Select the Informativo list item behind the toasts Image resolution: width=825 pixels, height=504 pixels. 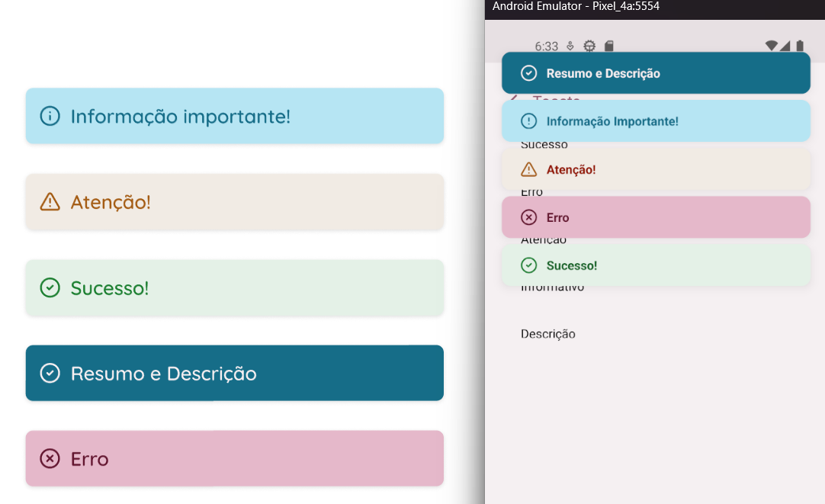552,288
